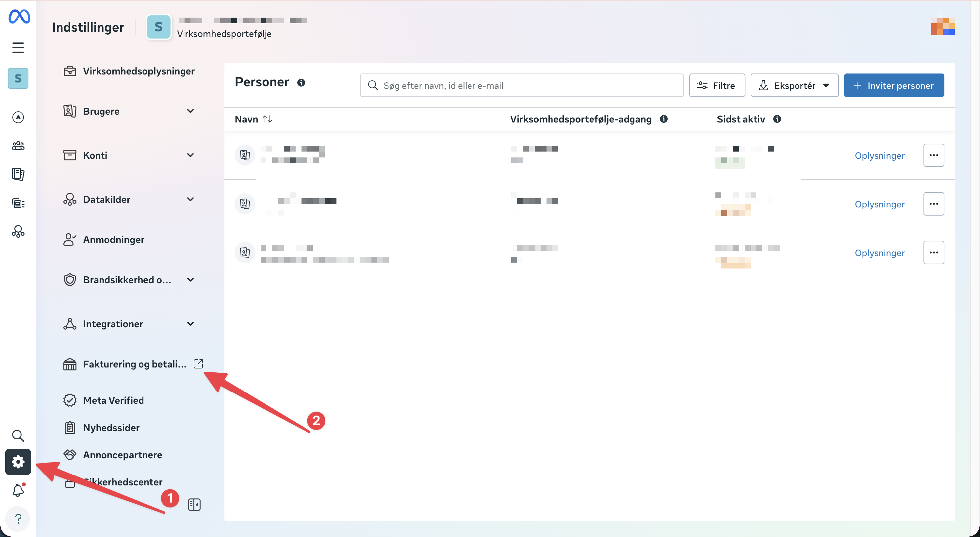
Task: Open the notifications bell
Action: coord(18,490)
